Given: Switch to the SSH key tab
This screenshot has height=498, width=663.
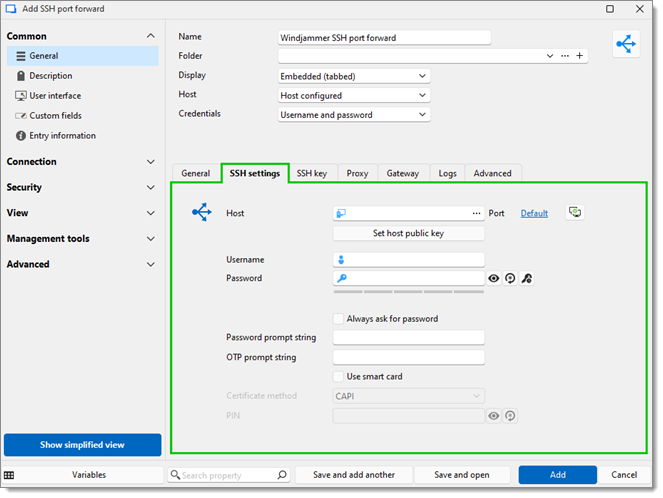Looking at the screenshot, I should pyautogui.click(x=311, y=174).
